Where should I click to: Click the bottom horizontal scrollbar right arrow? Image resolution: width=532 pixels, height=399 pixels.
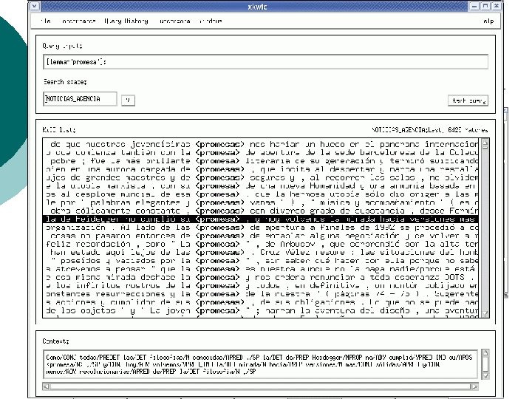(474, 386)
